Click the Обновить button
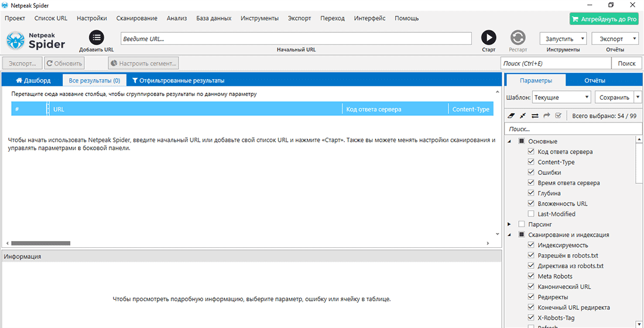 click(64, 64)
